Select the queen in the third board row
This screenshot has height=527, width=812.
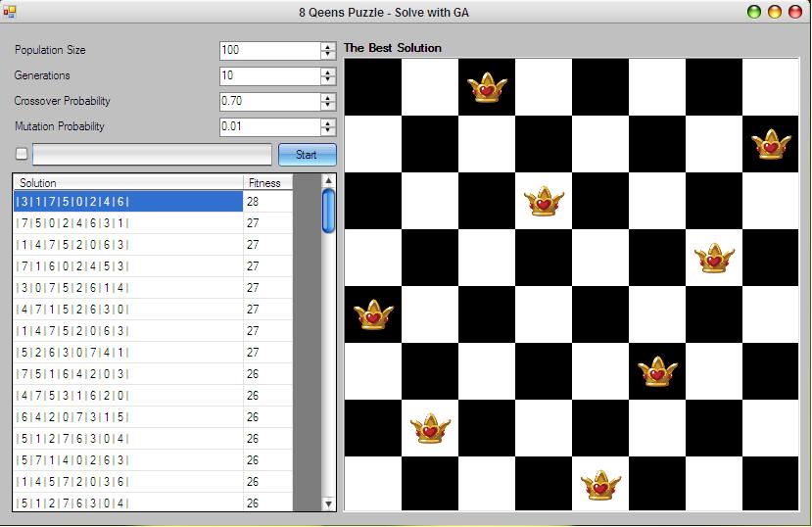[x=544, y=201]
